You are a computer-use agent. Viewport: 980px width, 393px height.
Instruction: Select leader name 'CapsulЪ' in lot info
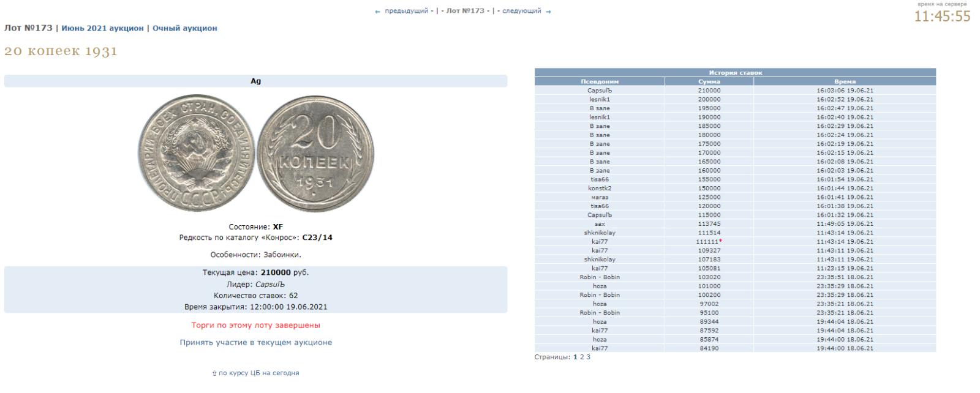coord(270,284)
